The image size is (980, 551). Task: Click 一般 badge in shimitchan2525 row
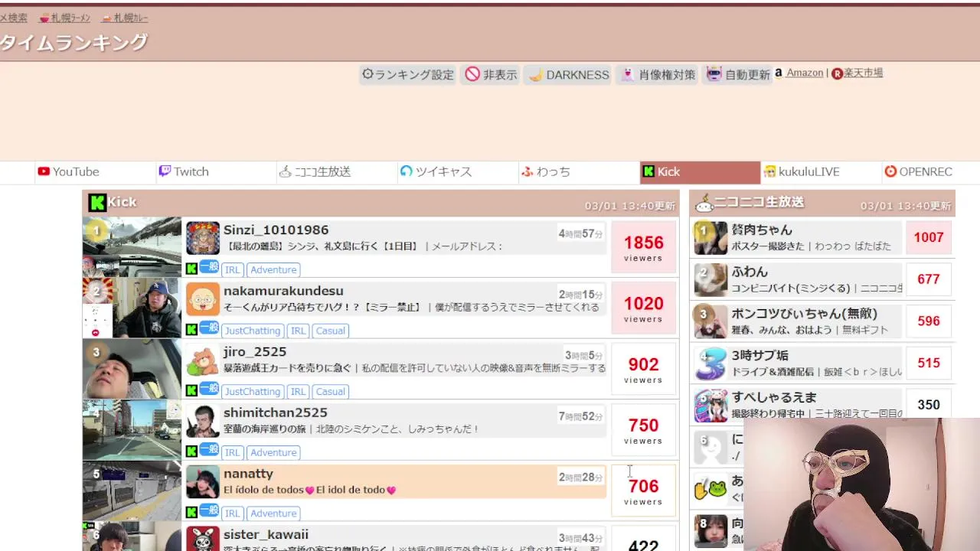pyautogui.click(x=209, y=449)
